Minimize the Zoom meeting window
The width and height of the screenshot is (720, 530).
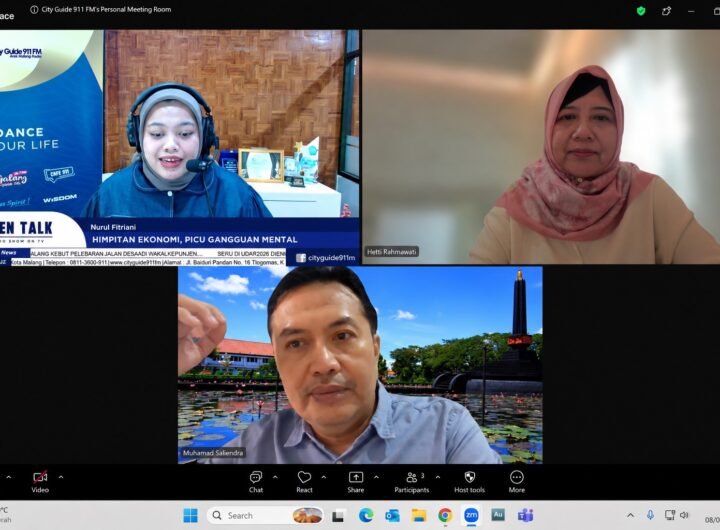(691, 11)
